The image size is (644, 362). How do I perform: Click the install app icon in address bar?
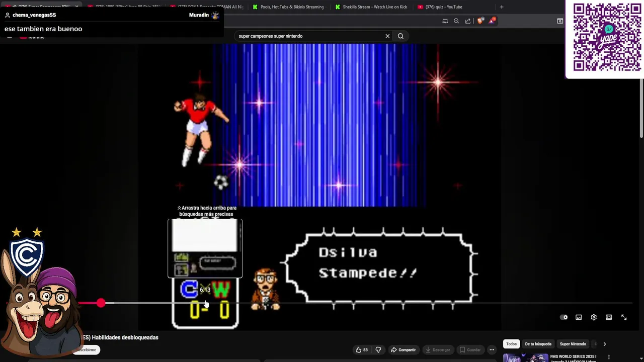445,21
